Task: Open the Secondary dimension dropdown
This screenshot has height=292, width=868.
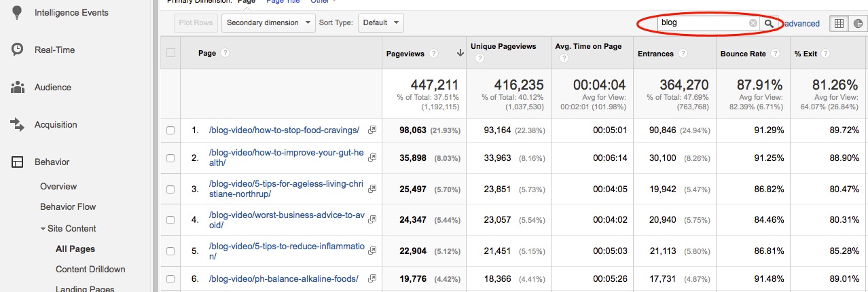Action: (x=268, y=22)
